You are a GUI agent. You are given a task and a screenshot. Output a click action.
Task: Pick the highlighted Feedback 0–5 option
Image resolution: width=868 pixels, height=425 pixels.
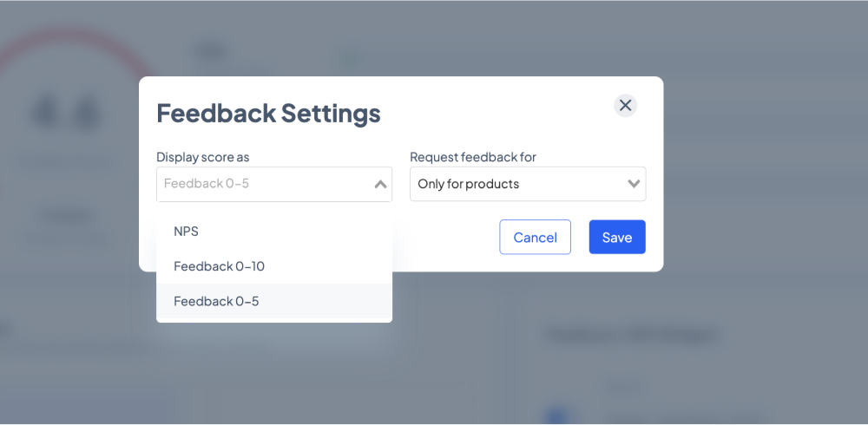coord(274,301)
